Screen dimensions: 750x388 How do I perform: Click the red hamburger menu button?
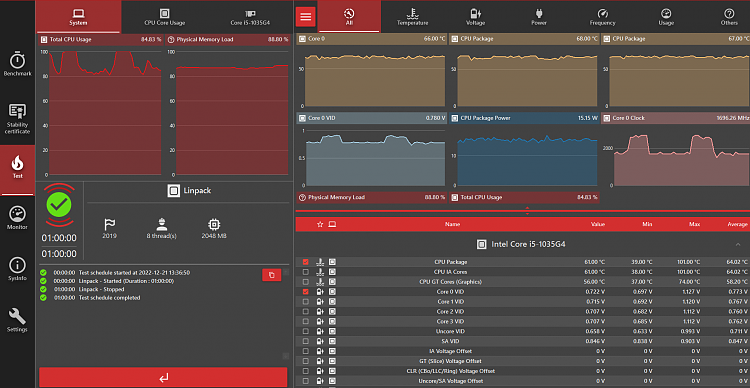pos(306,17)
